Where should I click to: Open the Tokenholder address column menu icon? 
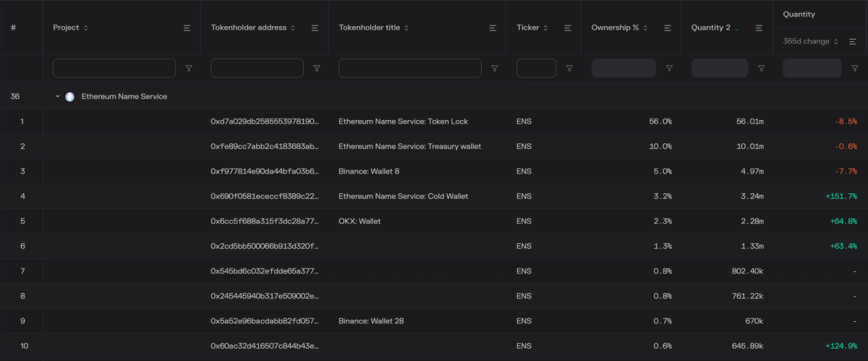[315, 27]
